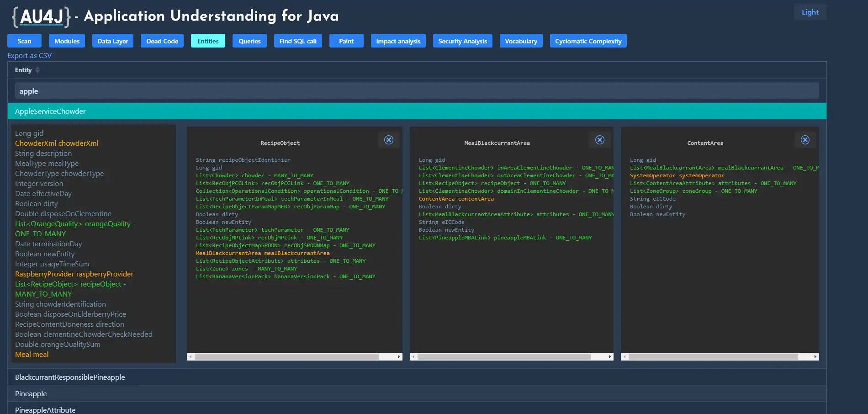Expand the BlackcurrantResponsiblePineapple entity
This screenshot has height=414, width=868.
(x=70, y=377)
